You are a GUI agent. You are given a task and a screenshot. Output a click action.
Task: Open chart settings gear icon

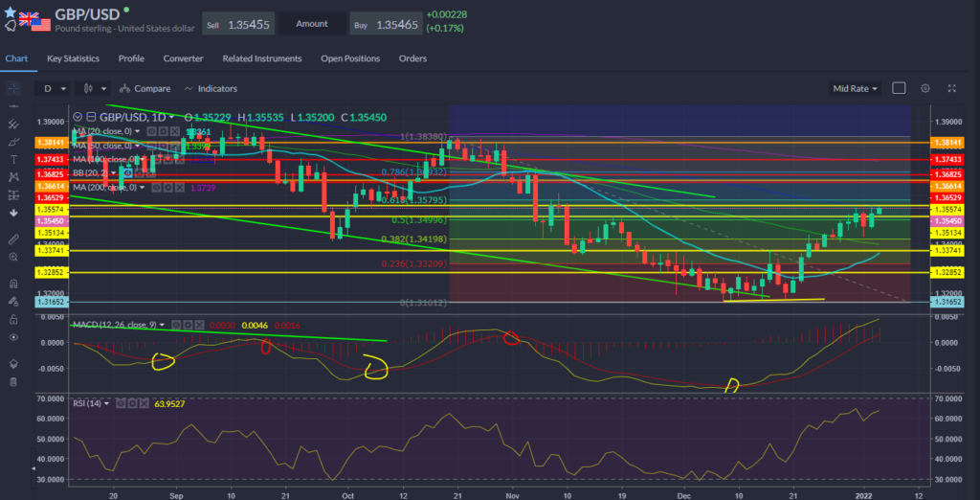(x=925, y=88)
